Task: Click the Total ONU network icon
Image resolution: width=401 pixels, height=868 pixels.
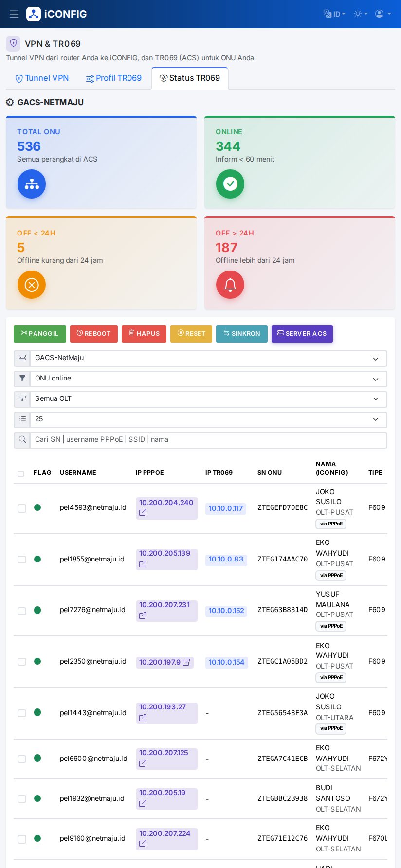Action: 32,184
